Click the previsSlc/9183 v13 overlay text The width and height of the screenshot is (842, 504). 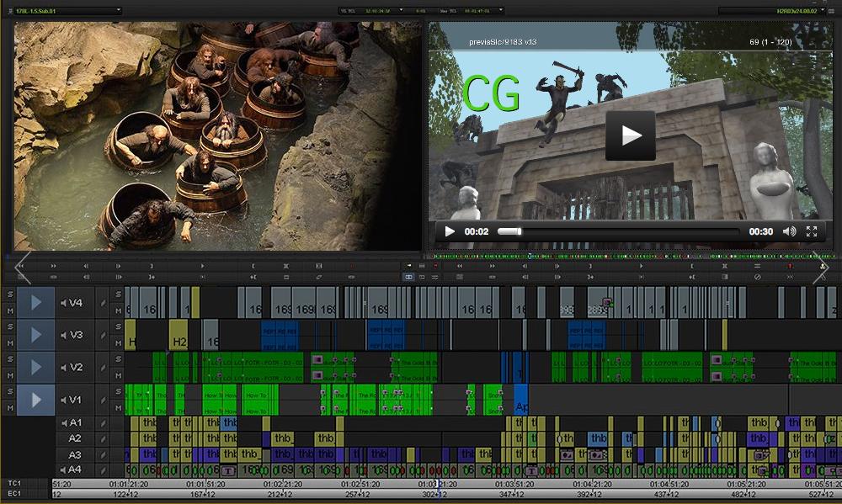(x=503, y=42)
